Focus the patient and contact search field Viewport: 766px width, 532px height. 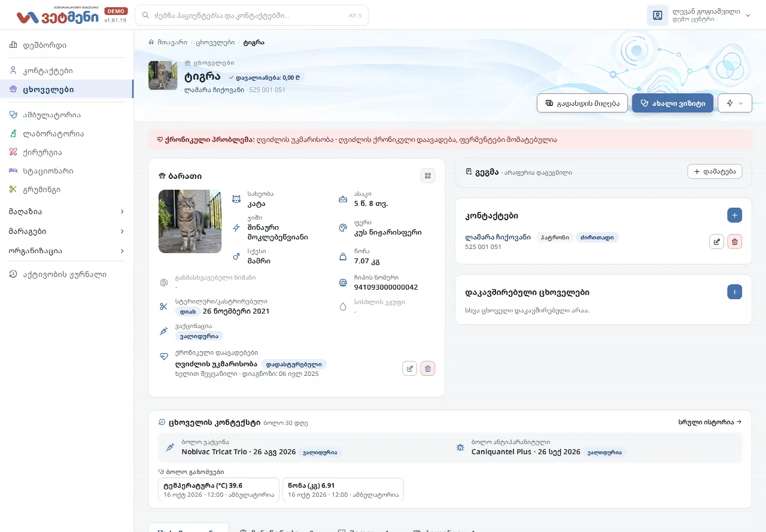click(251, 16)
